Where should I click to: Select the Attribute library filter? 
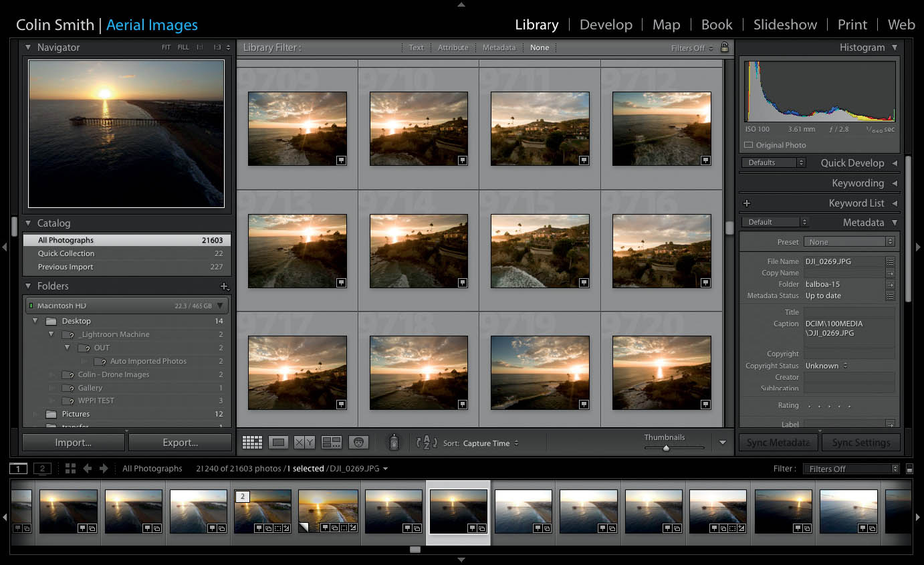453,47
